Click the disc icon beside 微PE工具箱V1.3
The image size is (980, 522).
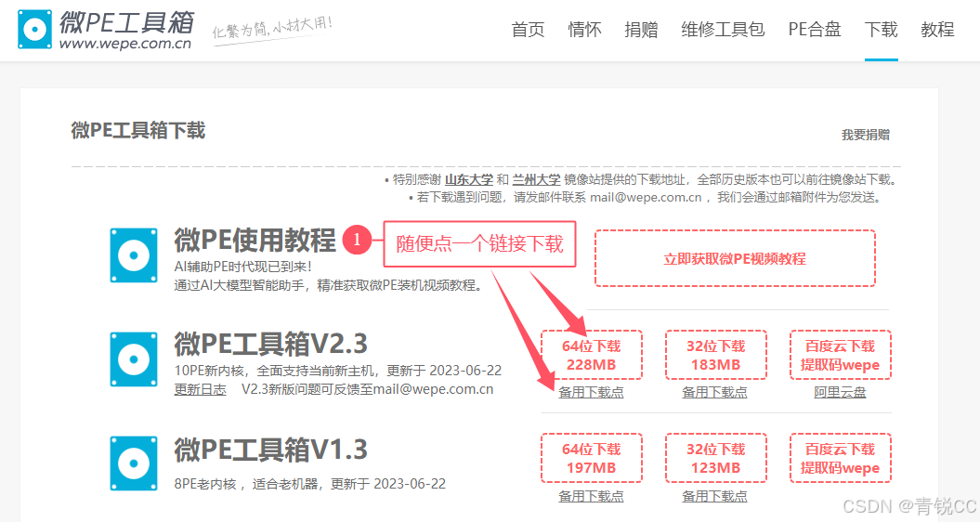134,463
